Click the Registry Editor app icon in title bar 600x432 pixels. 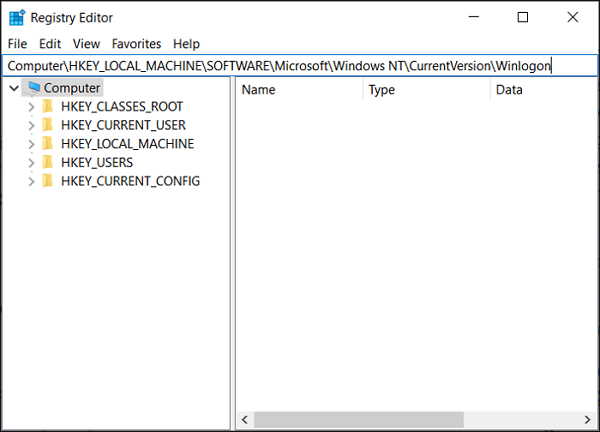click(16, 17)
